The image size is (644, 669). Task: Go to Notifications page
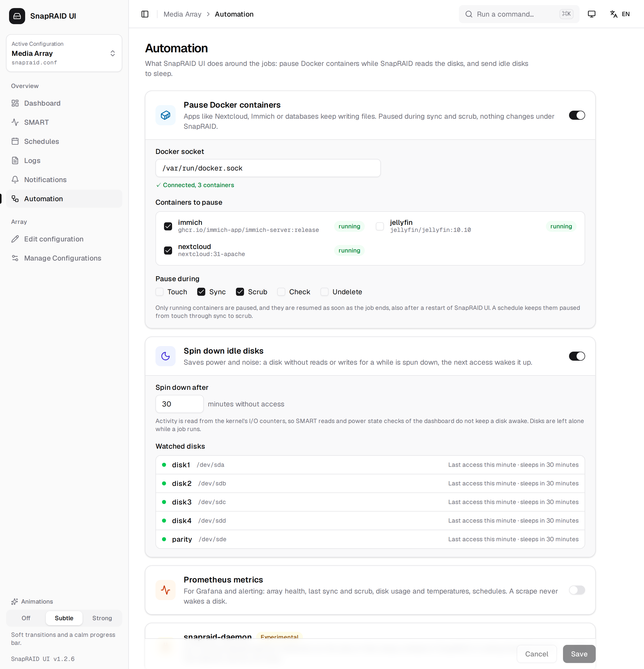64,180
